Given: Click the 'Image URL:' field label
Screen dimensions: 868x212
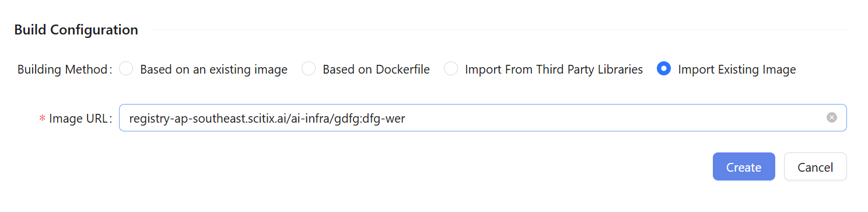Looking at the screenshot, I should [80, 119].
